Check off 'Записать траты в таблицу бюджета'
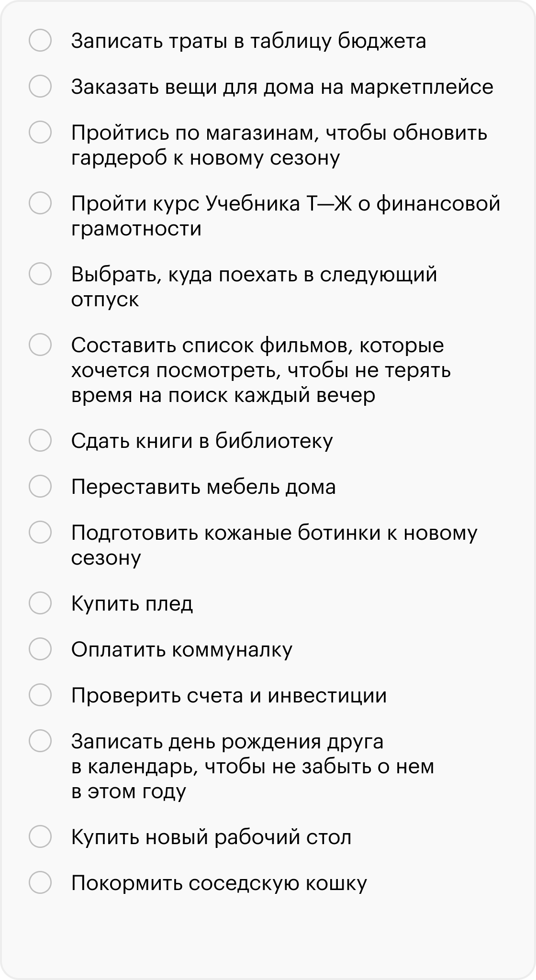The height and width of the screenshot is (980, 536). (x=40, y=40)
